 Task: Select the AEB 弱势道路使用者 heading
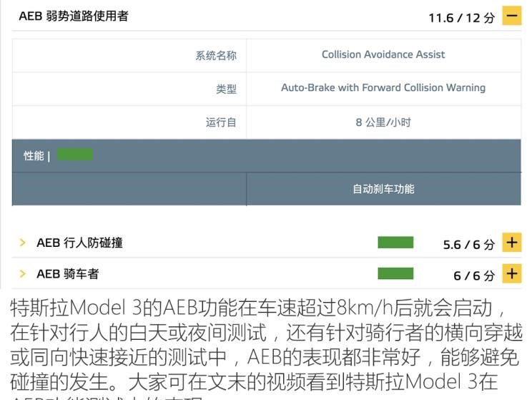click(x=74, y=16)
